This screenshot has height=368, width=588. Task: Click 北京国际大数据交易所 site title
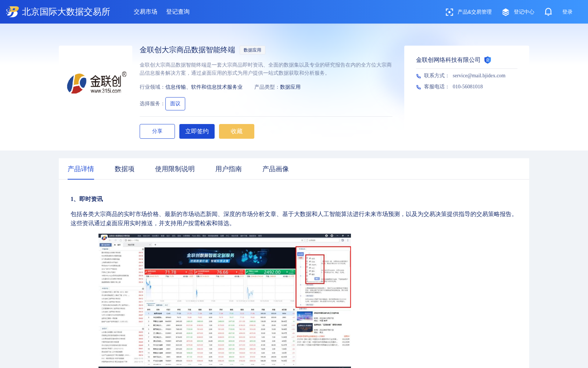tap(66, 12)
